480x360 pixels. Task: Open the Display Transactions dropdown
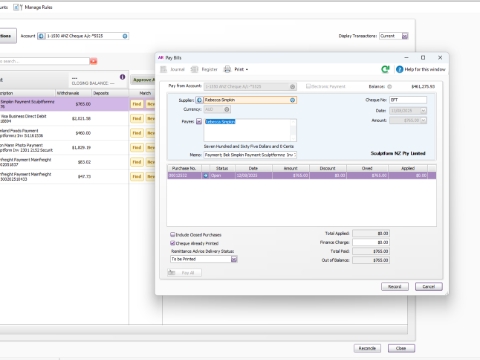(x=405, y=36)
